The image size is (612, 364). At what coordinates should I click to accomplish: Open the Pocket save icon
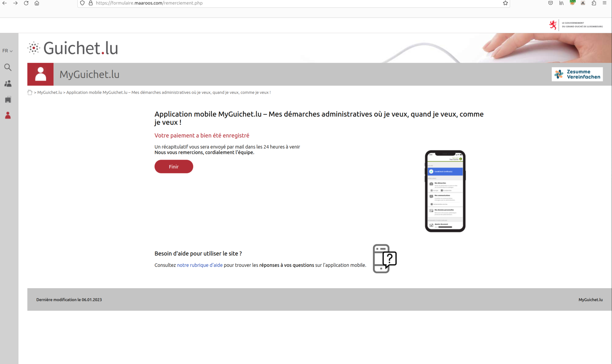(x=550, y=3)
